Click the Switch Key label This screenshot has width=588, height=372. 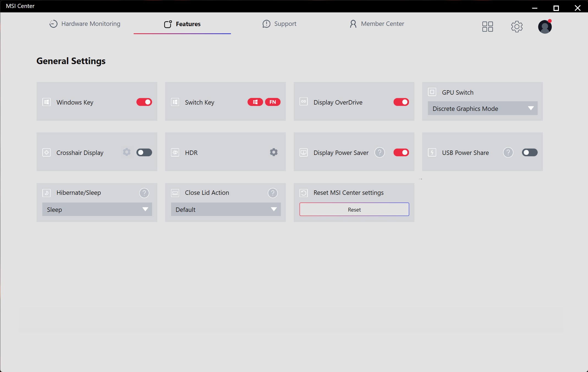[199, 102]
